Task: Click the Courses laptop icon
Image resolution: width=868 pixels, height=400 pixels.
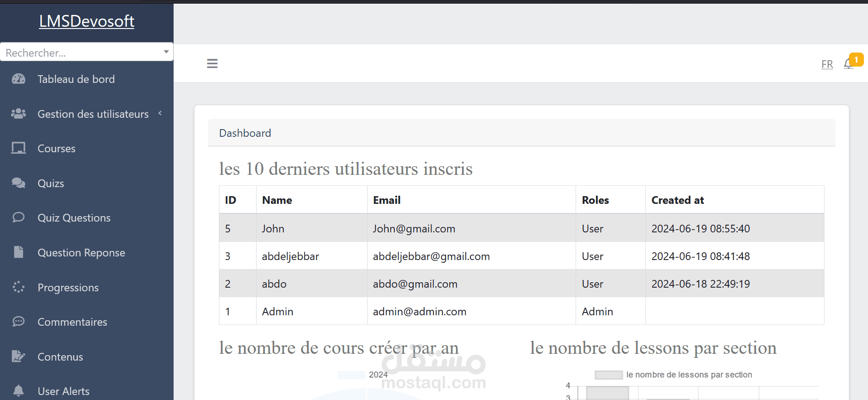Action: click(x=19, y=148)
